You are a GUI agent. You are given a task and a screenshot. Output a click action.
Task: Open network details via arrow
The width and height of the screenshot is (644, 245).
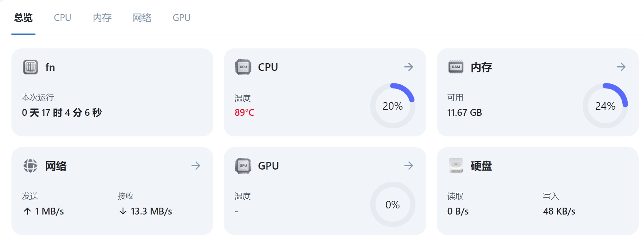click(196, 165)
